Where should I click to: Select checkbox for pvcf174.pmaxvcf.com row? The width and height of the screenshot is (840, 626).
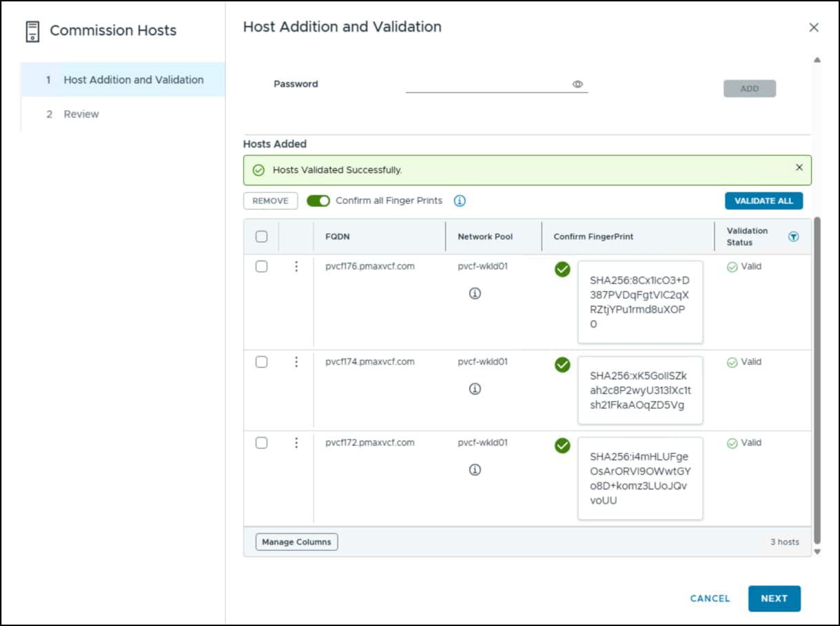[261, 362]
